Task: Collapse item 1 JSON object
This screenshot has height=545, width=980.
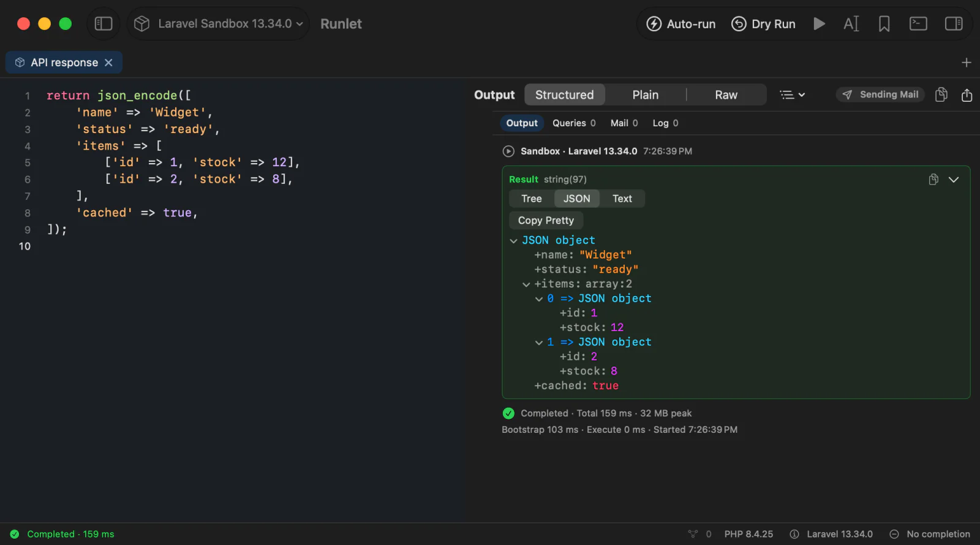Action: [x=539, y=343]
